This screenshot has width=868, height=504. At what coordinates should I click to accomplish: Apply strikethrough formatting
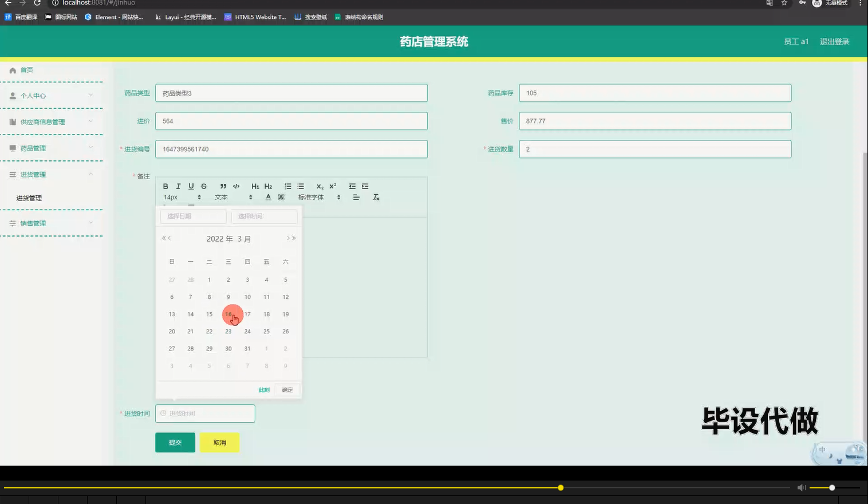pos(203,186)
